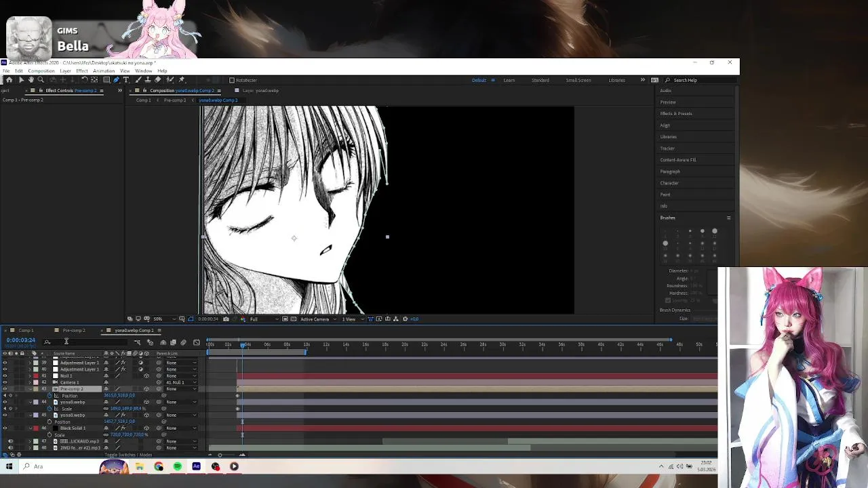Hide the Null 1 layer

(x=5, y=375)
